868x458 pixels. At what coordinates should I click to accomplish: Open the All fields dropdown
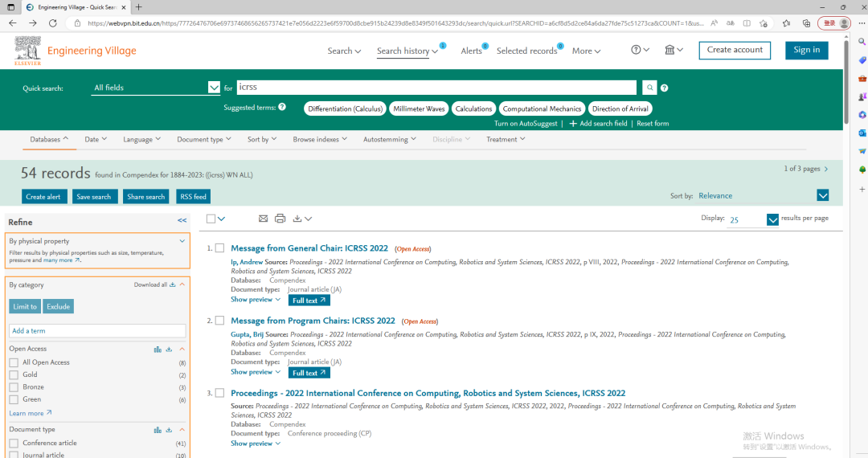[x=156, y=88]
